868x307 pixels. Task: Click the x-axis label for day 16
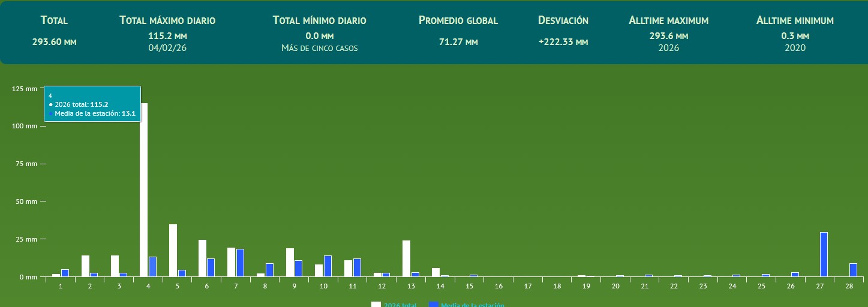click(498, 287)
